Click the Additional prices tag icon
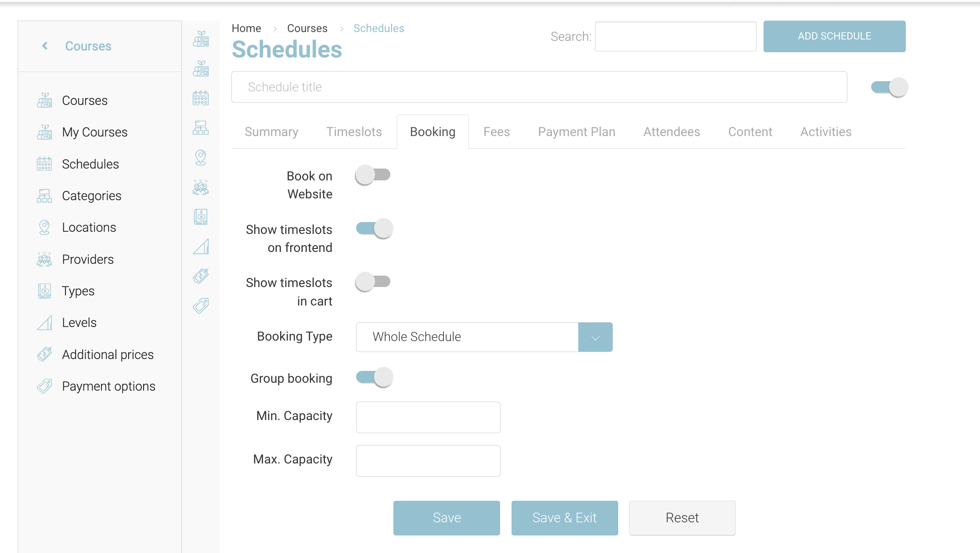The image size is (980, 553). click(x=44, y=354)
